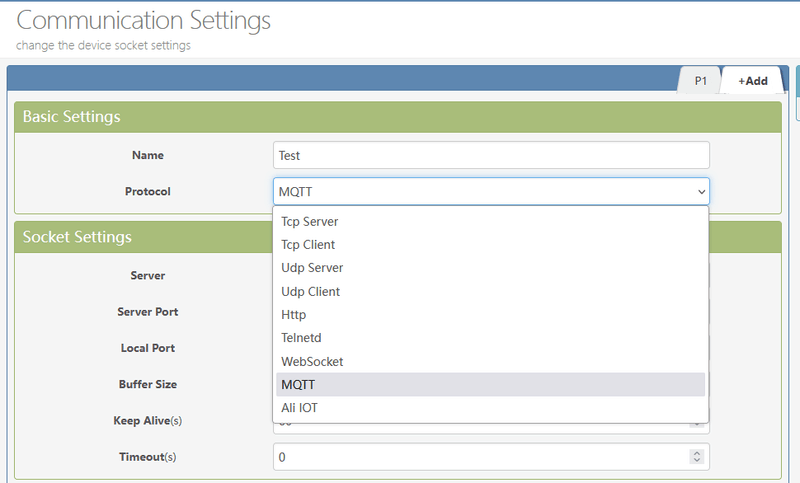
Task: Decrease the Timeout value with down arrow
Action: tap(697, 461)
